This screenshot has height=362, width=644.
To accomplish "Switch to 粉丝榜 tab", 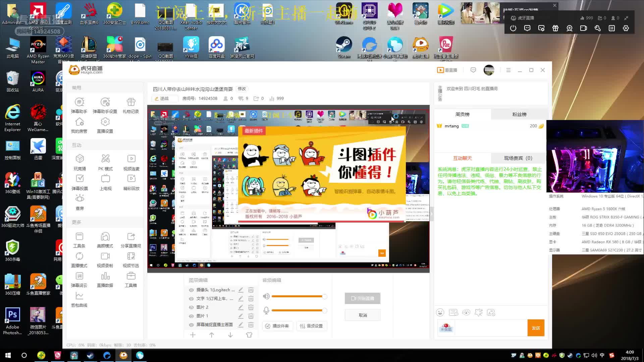I will tap(519, 114).
